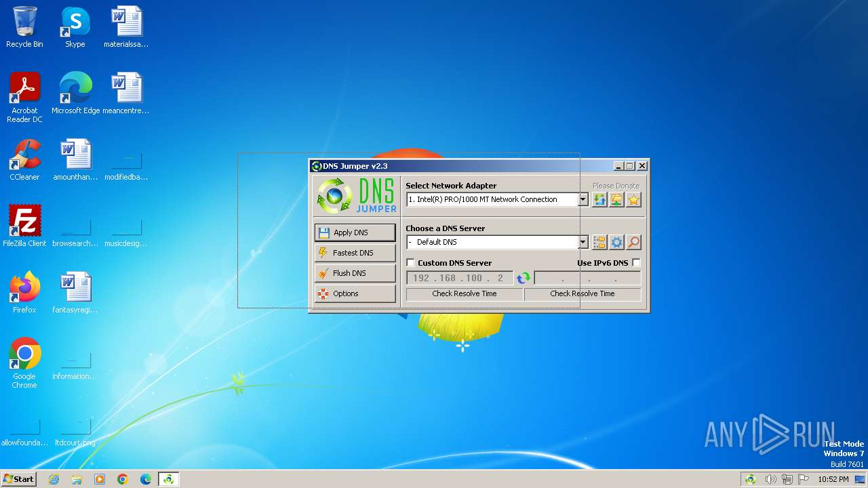Screen dimensions: 868x488
Task: Select the information desktop file
Action: click(x=75, y=366)
